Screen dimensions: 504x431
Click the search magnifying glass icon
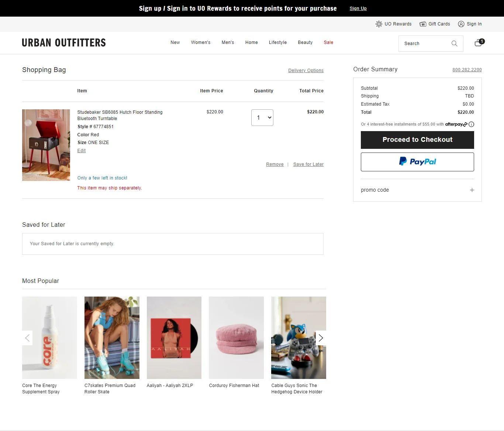[454, 43]
